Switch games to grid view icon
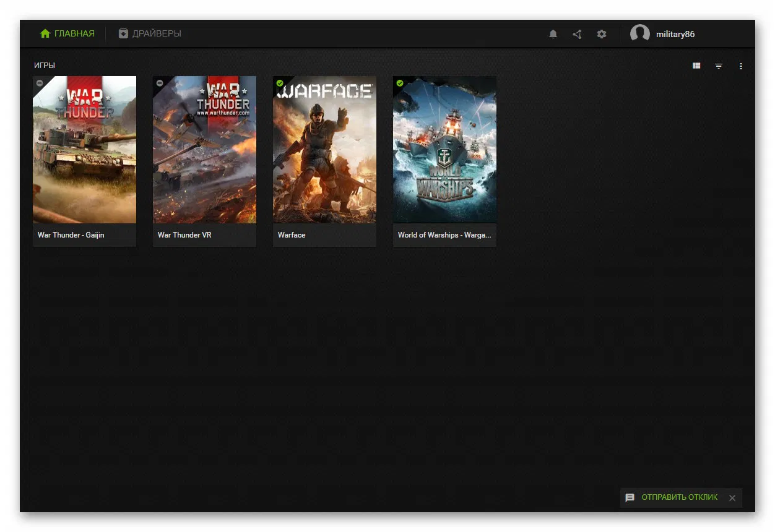The height and width of the screenshot is (532, 775). (696, 66)
